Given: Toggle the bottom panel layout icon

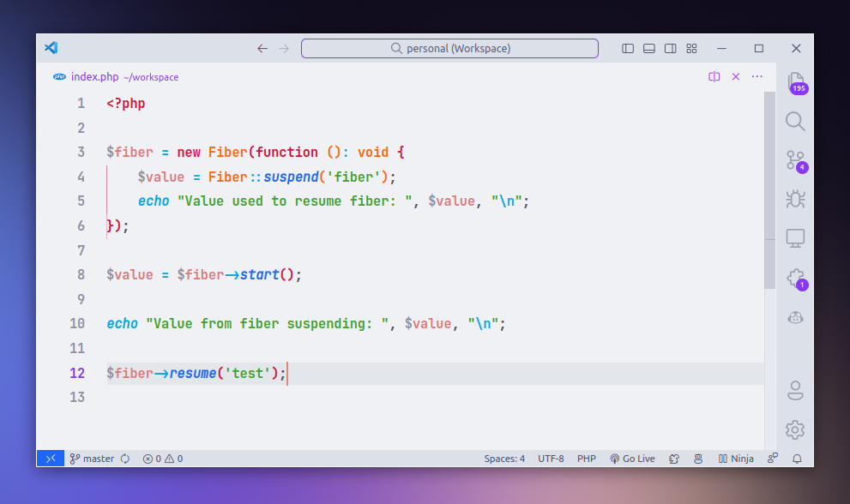Looking at the screenshot, I should (649, 49).
